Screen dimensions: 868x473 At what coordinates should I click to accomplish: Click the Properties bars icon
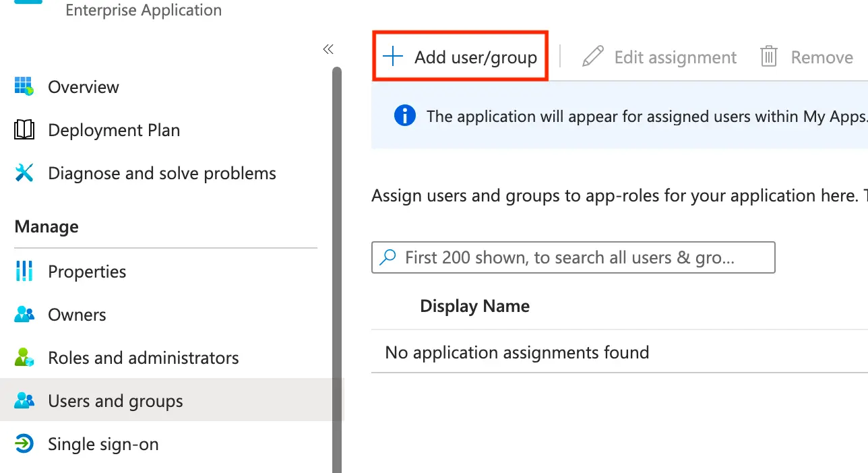(x=24, y=272)
